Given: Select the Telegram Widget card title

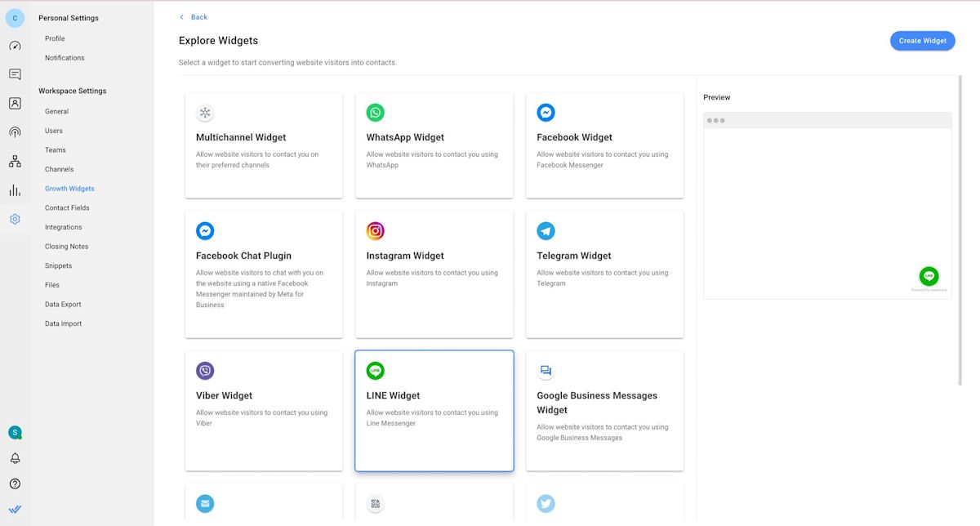Looking at the screenshot, I should (573, 256).
